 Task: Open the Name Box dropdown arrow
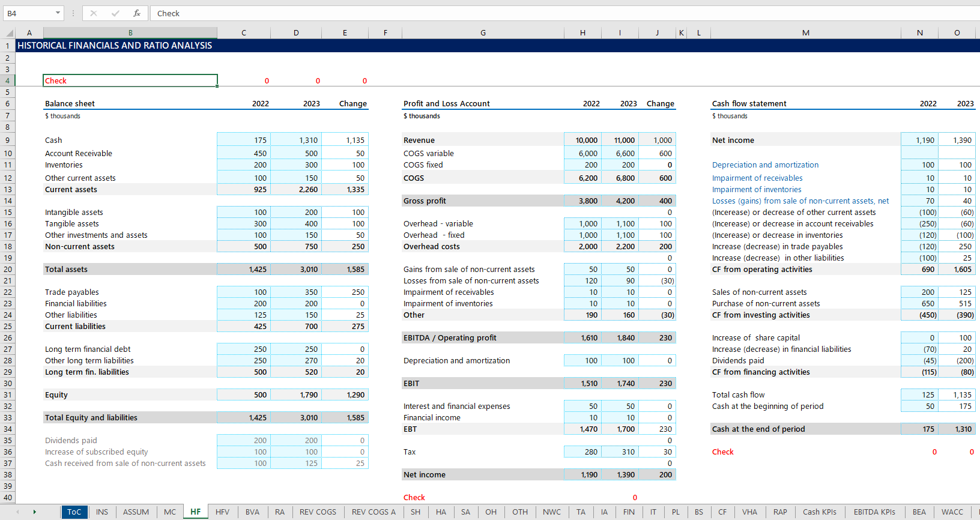pos(58,13)
